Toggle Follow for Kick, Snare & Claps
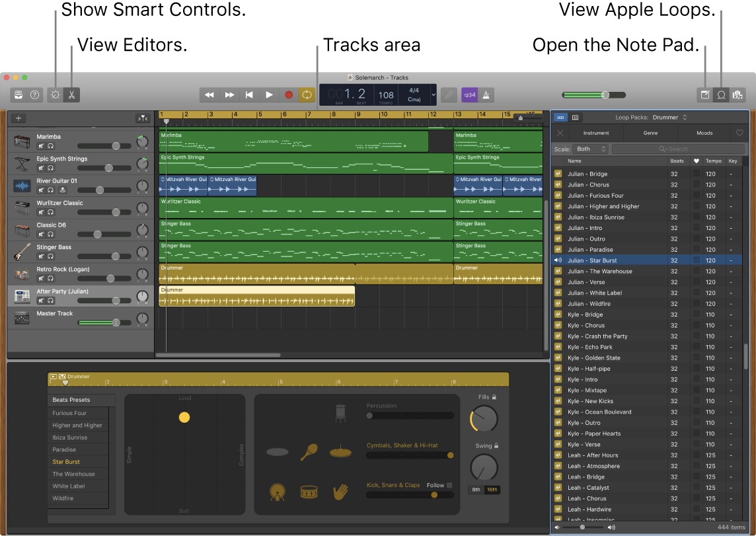The width and height of the screenshot is (756, 536). (x=451, y=484)
